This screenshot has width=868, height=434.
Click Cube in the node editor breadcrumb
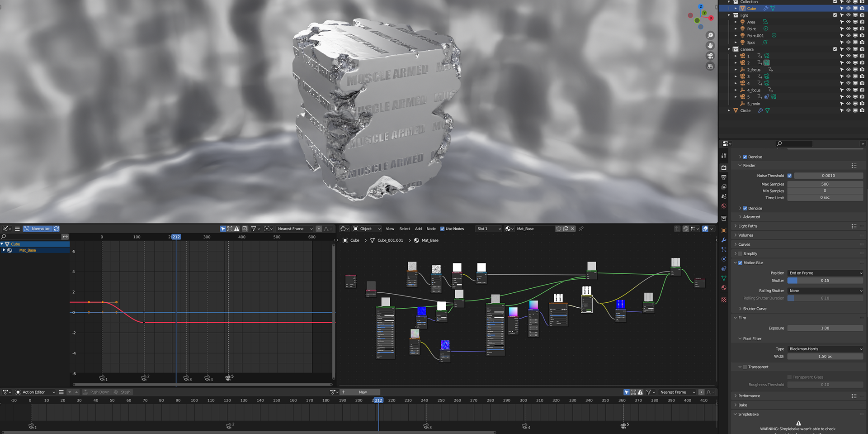[355, 240]
